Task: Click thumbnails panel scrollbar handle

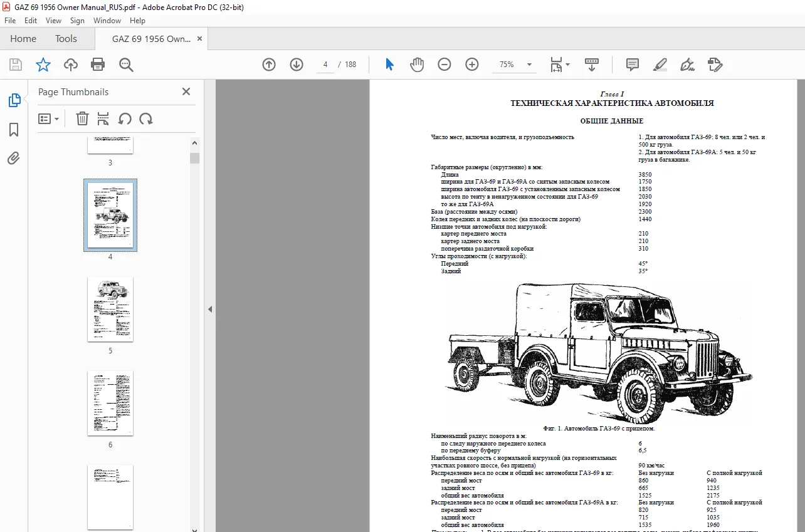Action: click(x=195, y=158)
